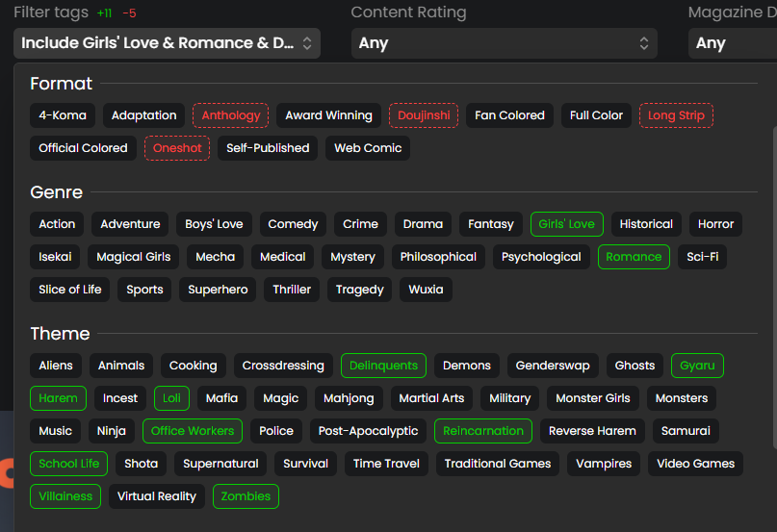Image resolution: width=777 pixels, height=532 pixels.
Task: Select the Slice of Life tag
Action: click(70, 290)
